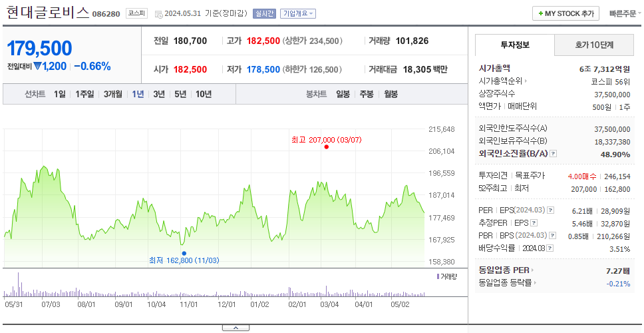This screenshot has height=333, width=644.
Task: Click the current price 179,500
Action: pyautogui.click(x=39, y=49)
